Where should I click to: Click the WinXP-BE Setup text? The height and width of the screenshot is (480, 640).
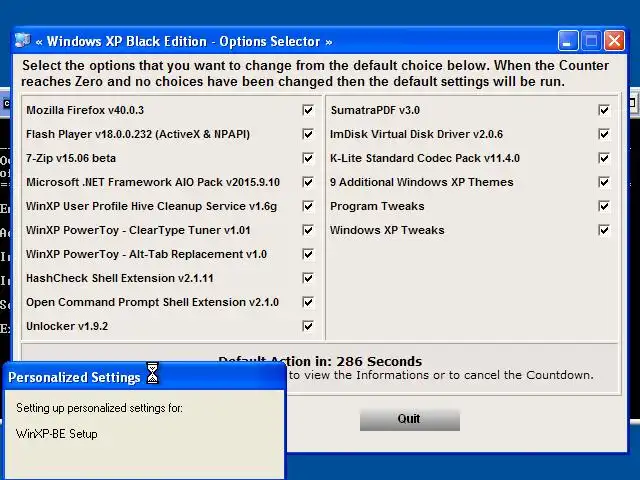pos(57,434)
